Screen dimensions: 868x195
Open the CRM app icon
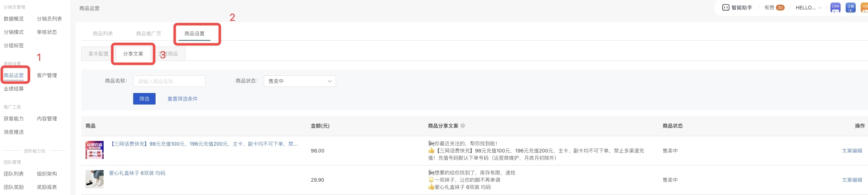click(835, 8)
